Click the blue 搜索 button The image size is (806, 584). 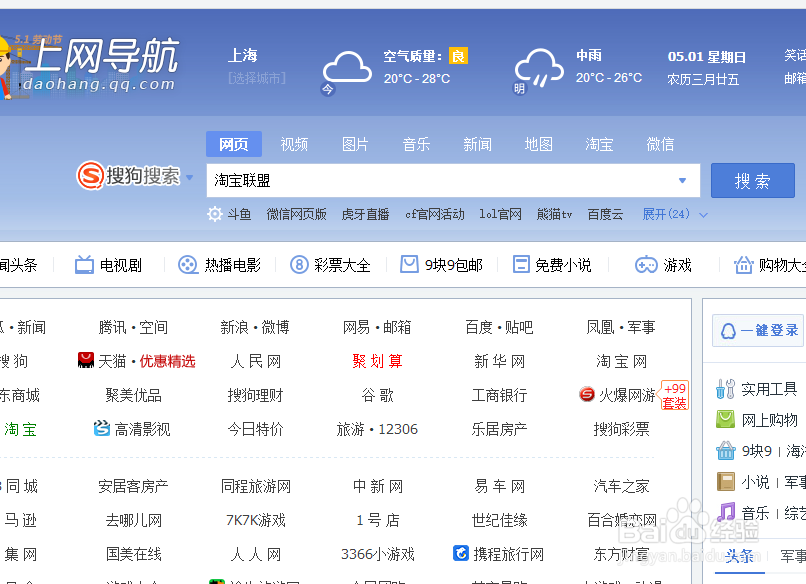753,180
